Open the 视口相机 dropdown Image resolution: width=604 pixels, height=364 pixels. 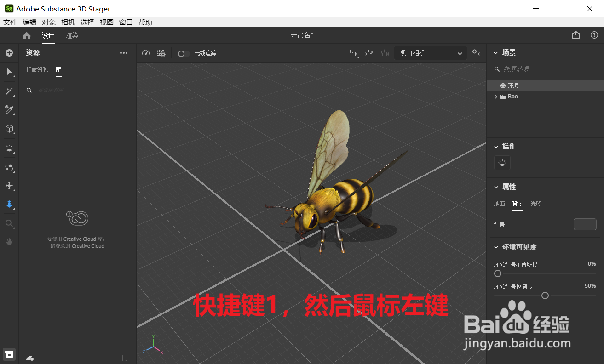430,53
